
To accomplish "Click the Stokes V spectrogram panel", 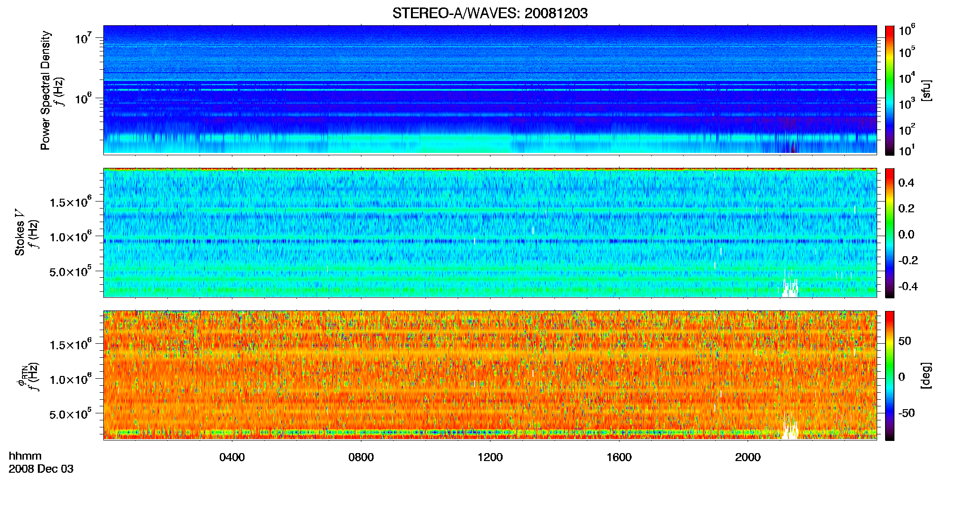I will 490,233.
